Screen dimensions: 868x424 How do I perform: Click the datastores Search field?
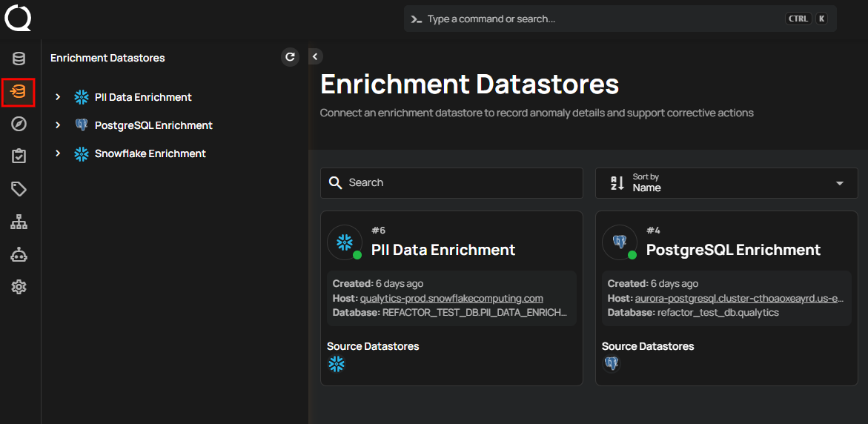pos(451,182)
